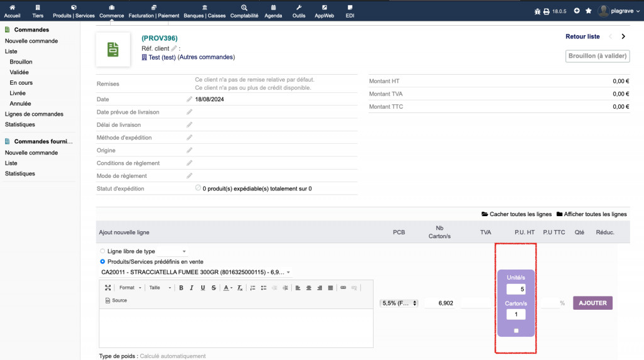Maximize the description editor
The width and height of the screenshot is (644, 360).
(108, 288)
